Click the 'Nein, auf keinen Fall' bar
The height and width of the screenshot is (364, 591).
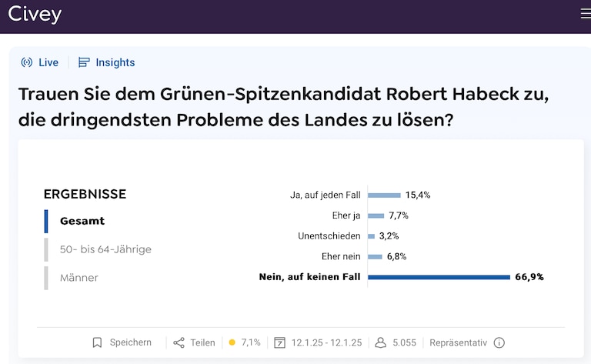pos(439,277)
